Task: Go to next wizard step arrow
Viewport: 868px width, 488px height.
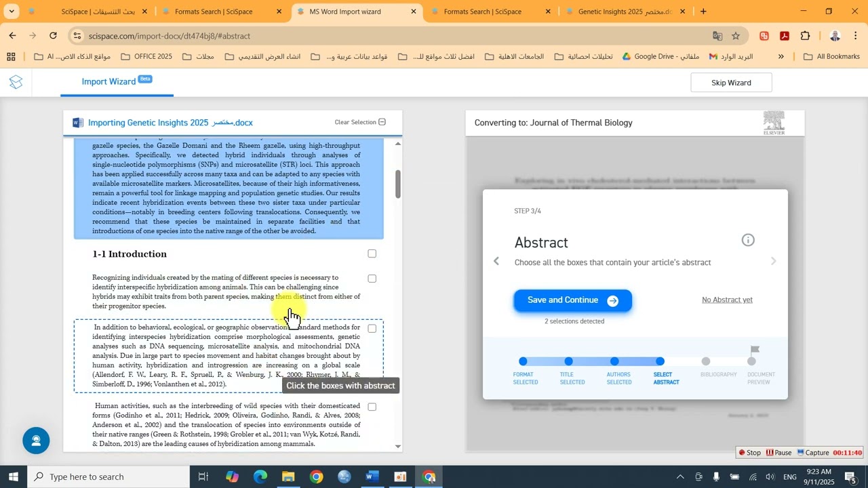Action: (773, 261)
